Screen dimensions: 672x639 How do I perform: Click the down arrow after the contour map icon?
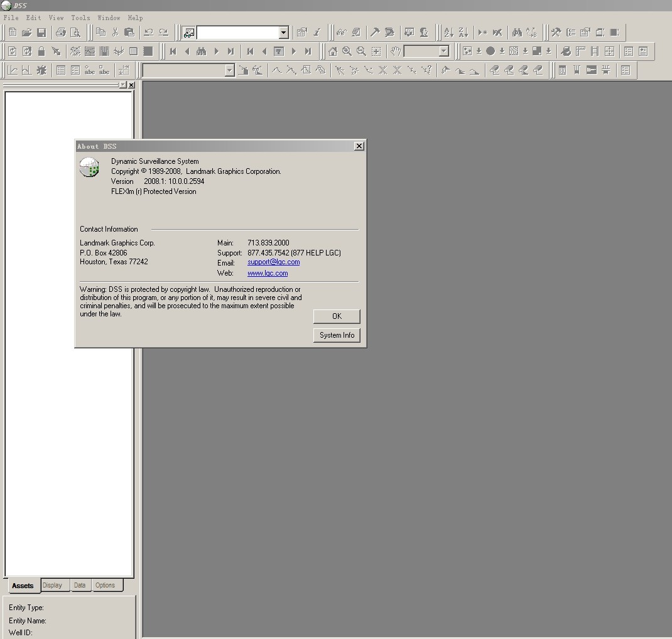coord(525,51)
